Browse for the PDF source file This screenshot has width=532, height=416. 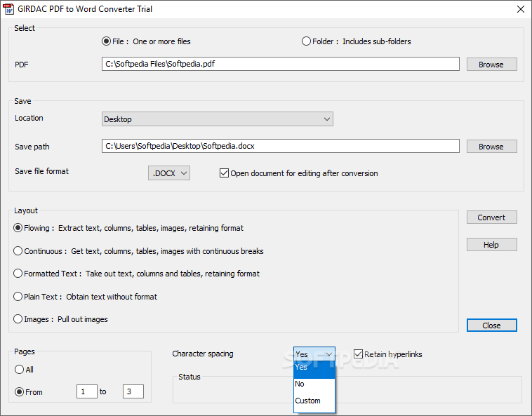(491, 65)
